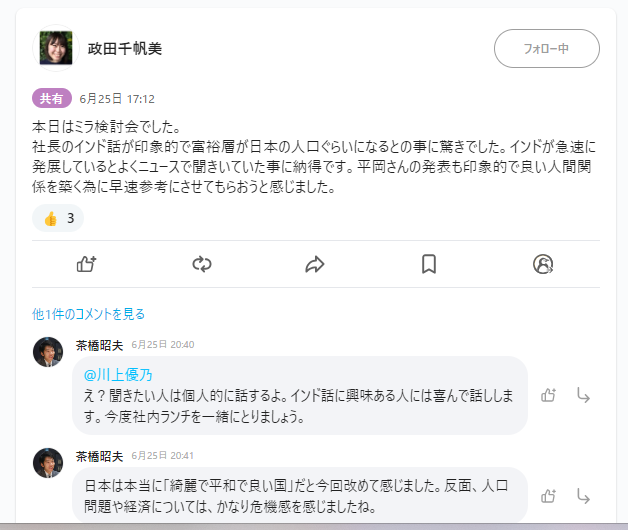This screenshot has width=628, height=530.
Task: Click the post timestamp 6月25日 17:12
Action: click(117, 99)
